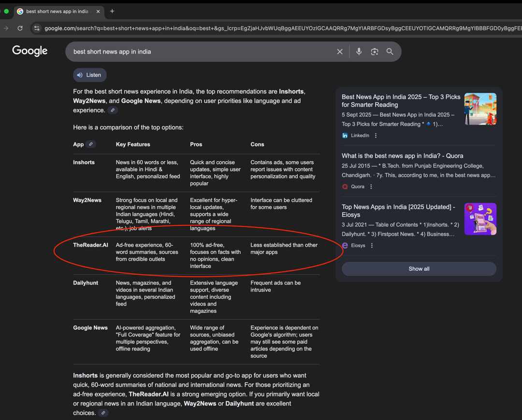Click source link icon after 'choices.'
Image resolution: width=522 pixels, height=420 pixels.
click(x=103, y=413)
